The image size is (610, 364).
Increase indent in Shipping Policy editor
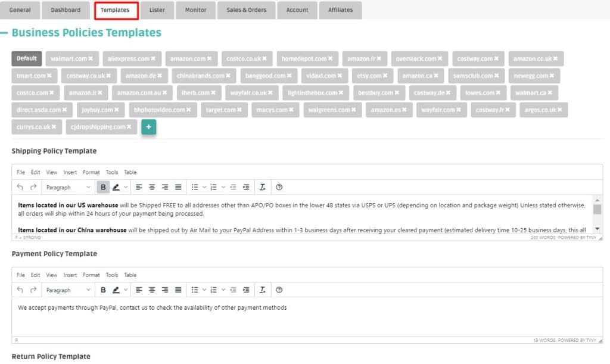click(246, 187)
